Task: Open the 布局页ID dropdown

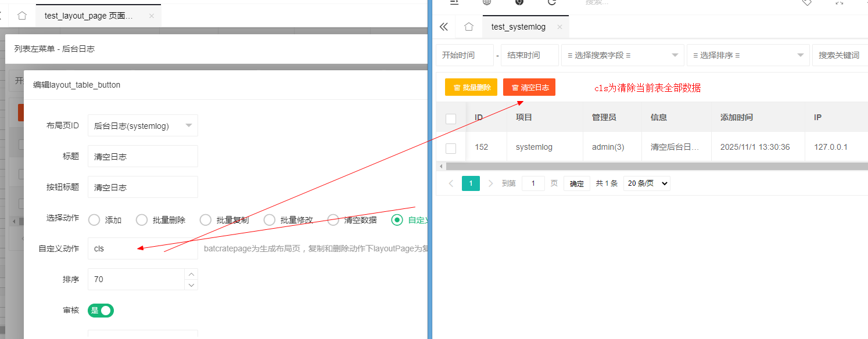Action: tap(142, 125)
